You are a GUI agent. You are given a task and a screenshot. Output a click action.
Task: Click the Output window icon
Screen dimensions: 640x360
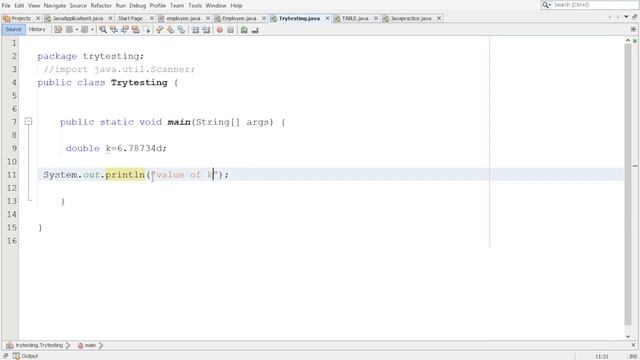point(16,356)
